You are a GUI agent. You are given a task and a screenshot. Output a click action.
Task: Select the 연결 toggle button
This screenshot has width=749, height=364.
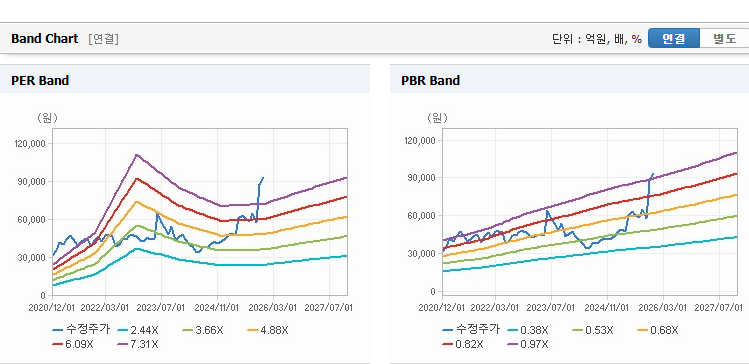pos(674,39)
